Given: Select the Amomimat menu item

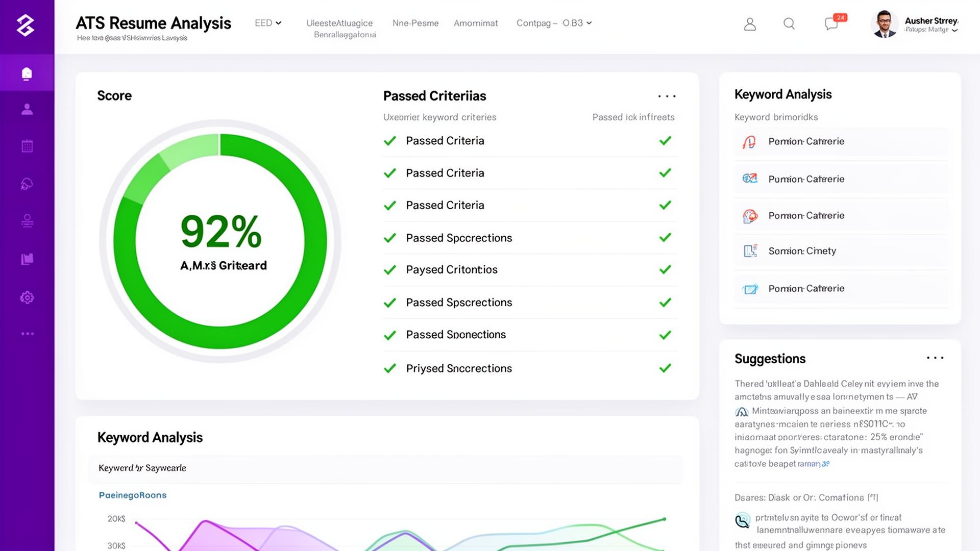Looking at the screenshot, I should pos(476,23).
